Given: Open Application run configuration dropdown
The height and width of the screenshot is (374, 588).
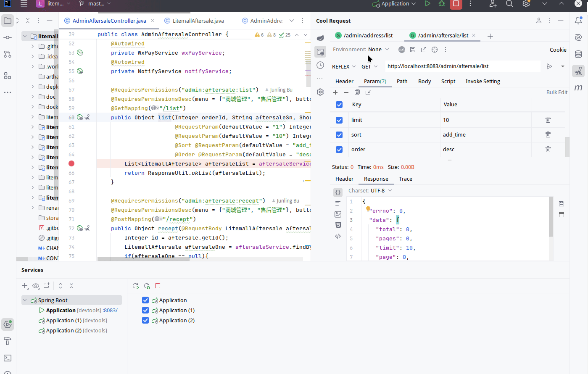Looking at the screenshot, I should pos(394,4).
